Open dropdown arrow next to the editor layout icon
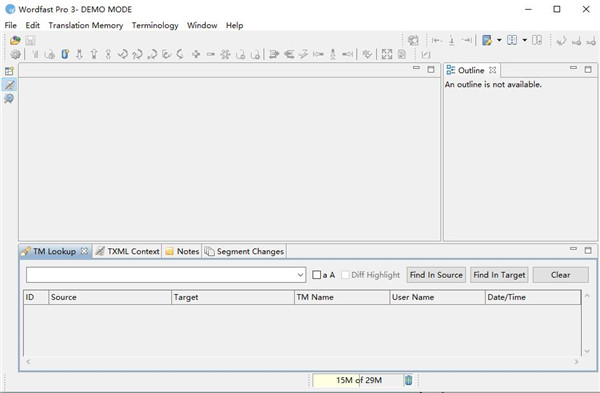The height and width of the screenshot is (393, 600). click(499, 40)
